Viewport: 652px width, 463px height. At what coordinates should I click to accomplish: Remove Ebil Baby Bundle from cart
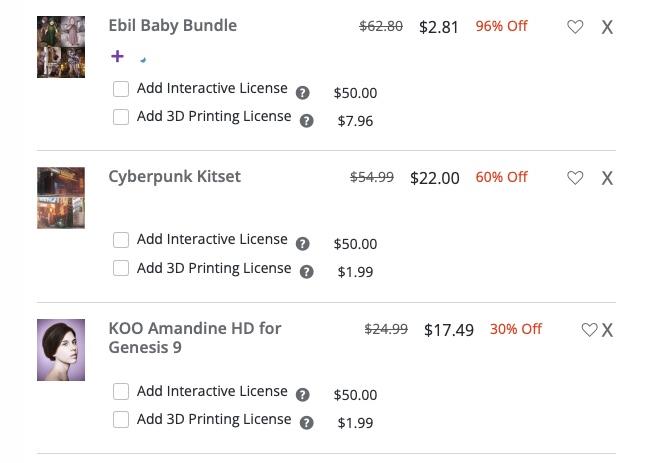[607, 28]
